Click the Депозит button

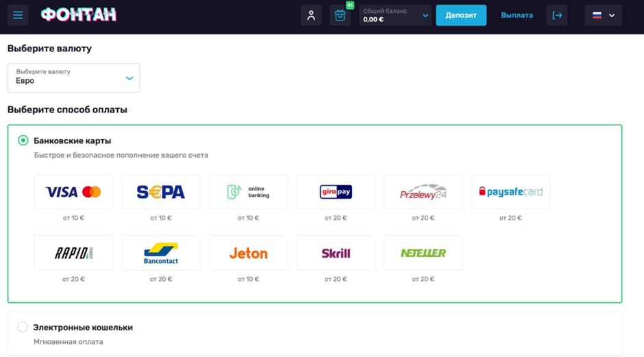point(461,15)
